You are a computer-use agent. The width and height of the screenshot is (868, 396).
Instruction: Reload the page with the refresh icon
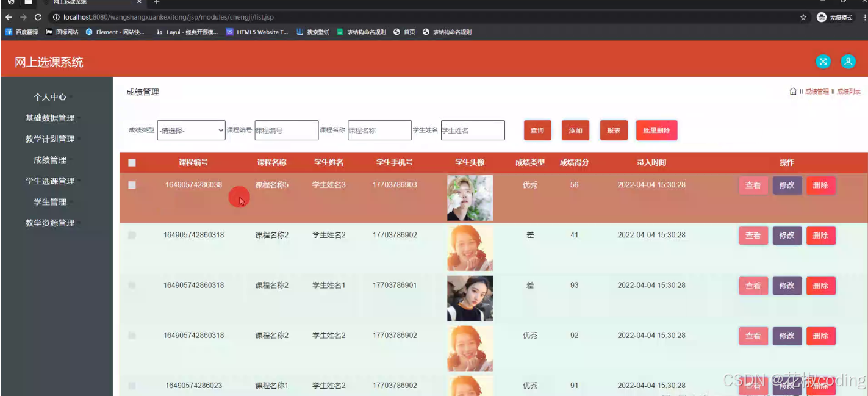38,17
